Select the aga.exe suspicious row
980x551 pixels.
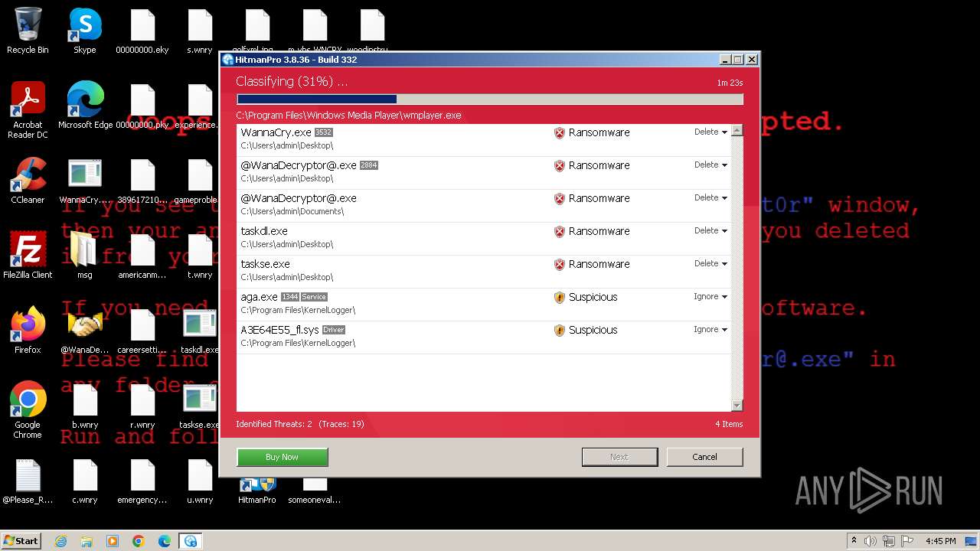tap(484, 305)
